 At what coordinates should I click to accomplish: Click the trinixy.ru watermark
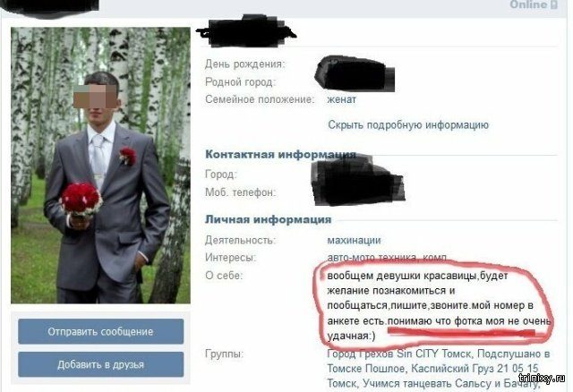(x=542, y=379)
